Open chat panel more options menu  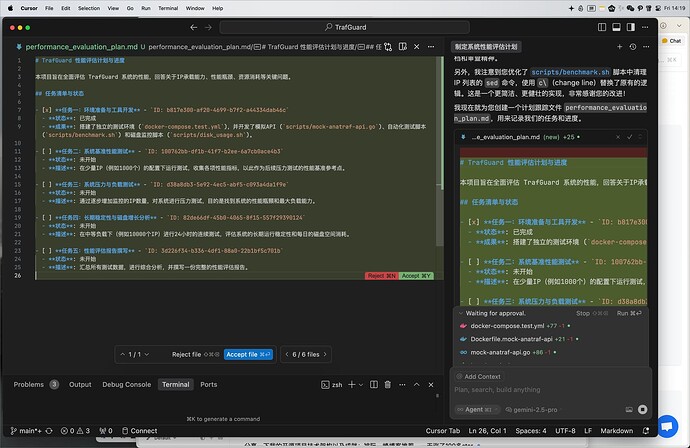pos(646,47)
